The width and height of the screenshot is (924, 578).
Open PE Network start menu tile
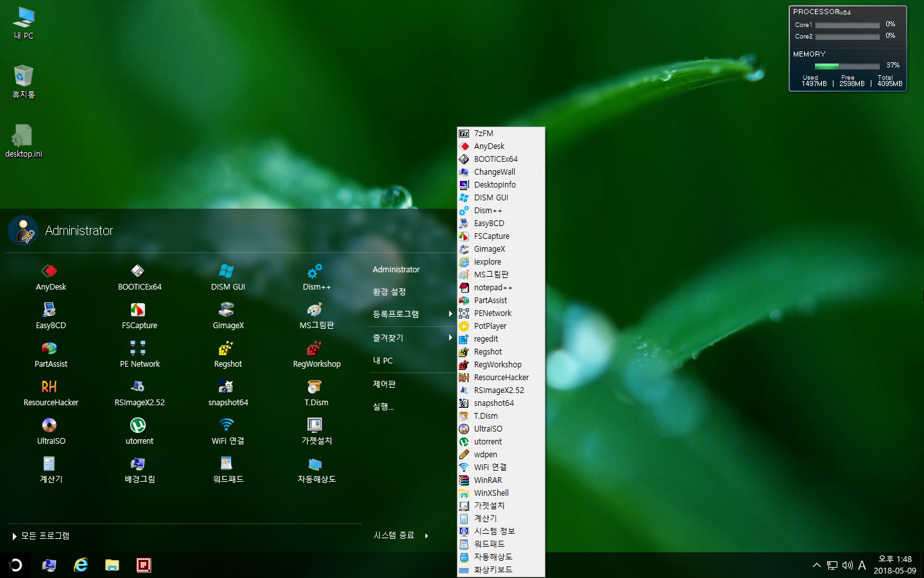click(x=139, y=355)
